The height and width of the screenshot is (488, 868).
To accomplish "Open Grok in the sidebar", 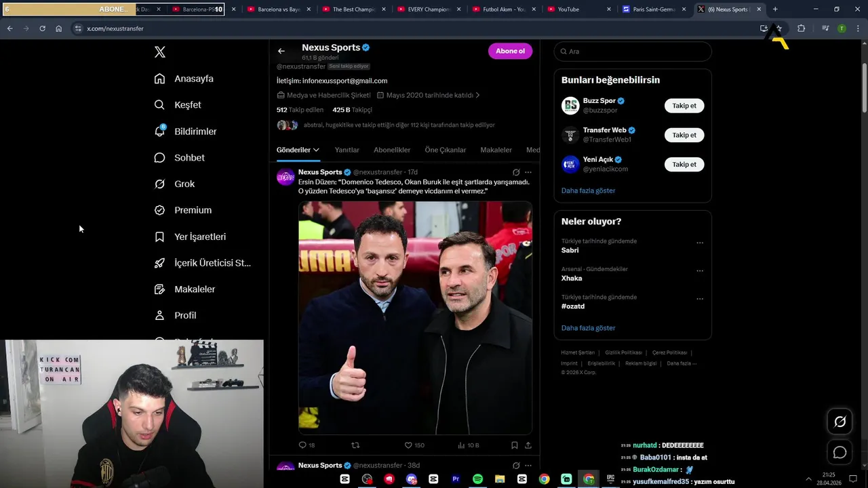I will click(174, 184).
